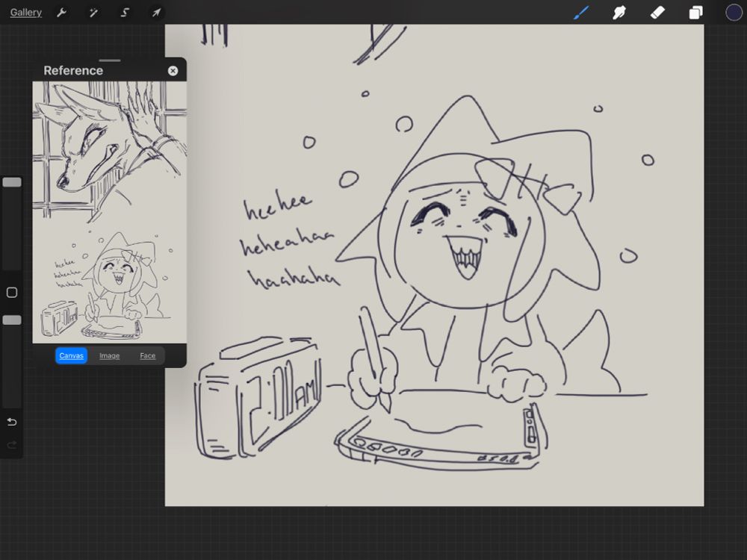
Task: Redo the last undone stroke
Action: point(12,445)
